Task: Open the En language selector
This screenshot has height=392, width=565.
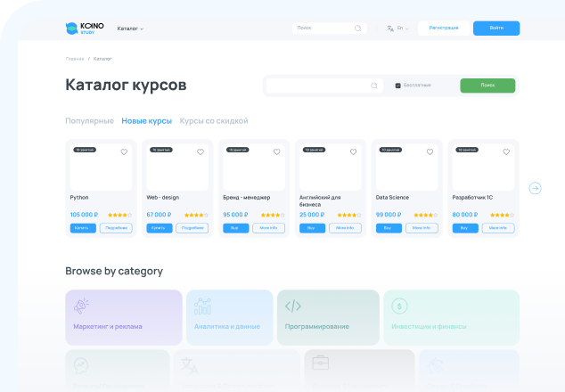Action: tap(397, 29)
